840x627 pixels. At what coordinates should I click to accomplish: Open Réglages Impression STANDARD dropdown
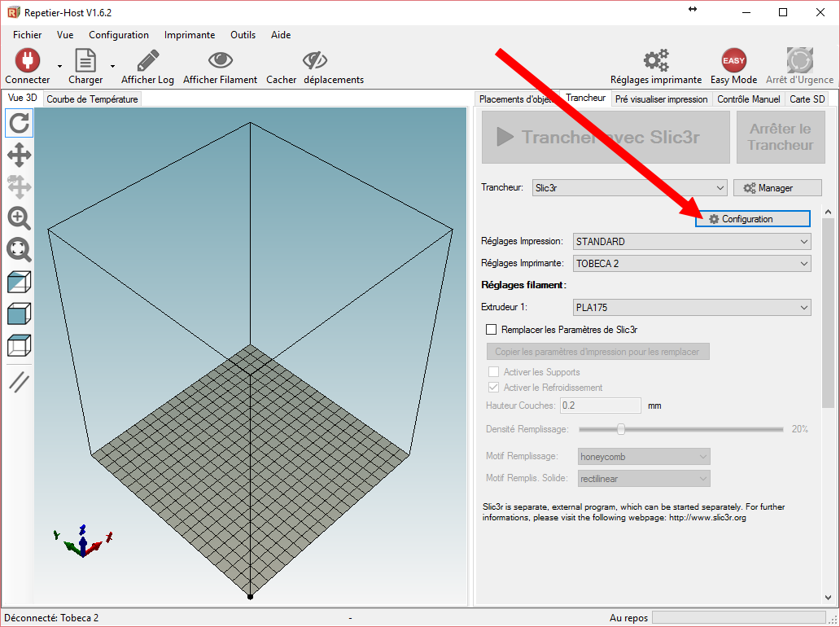[x=692, y=242]
